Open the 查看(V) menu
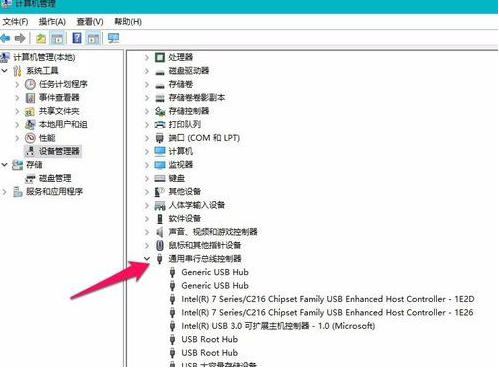Image resolution: width=499 pixels, height=368 pixels. click(90, 22)
